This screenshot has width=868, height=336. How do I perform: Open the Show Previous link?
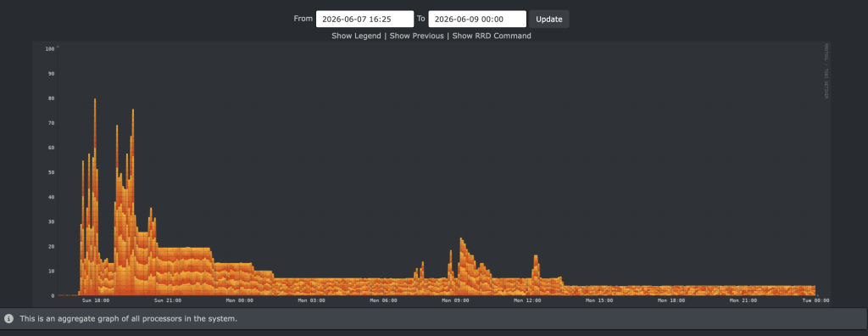pyautogui.click(x=416, y=36)
